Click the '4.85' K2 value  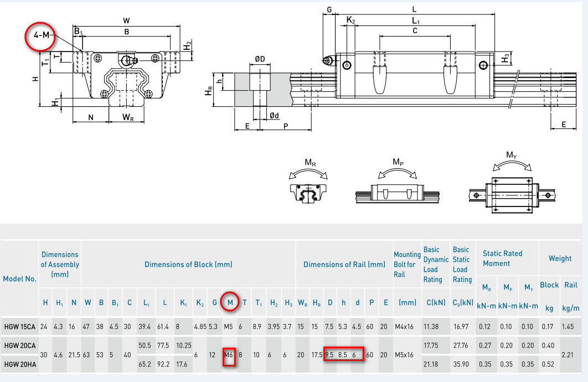coord(200,327)
